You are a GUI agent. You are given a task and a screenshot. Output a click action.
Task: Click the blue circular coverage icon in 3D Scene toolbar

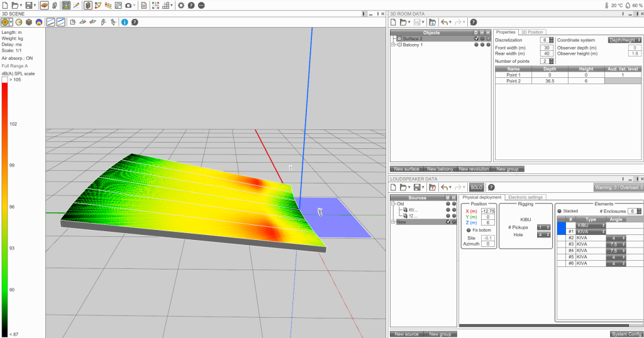[39, 22]
